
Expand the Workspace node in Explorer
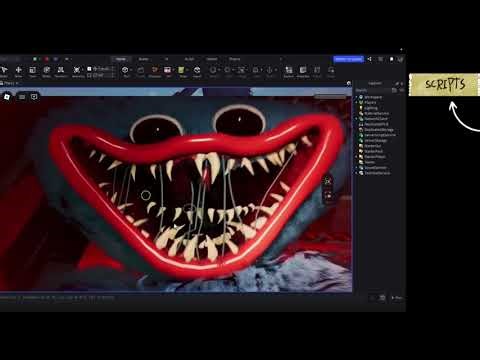(356, 97)
